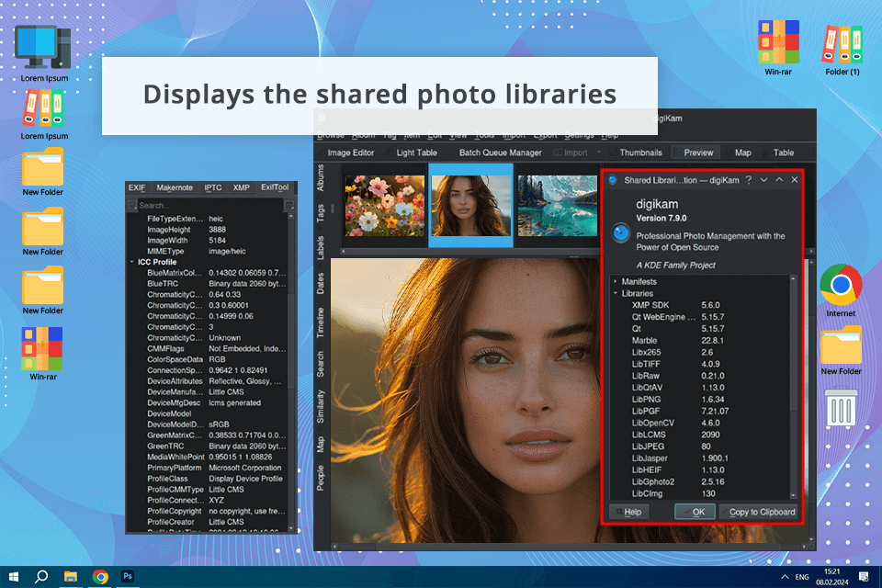Click Help button in the dialog

[628, 512]
